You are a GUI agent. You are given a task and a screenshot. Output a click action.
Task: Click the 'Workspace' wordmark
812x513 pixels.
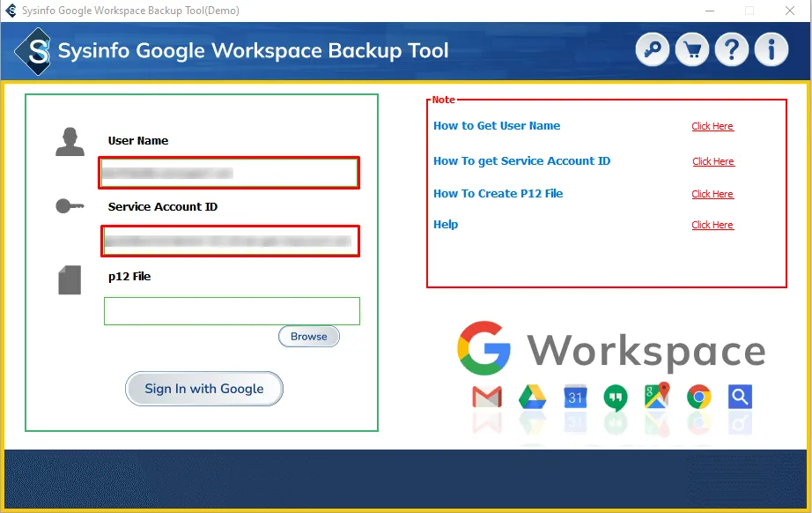(646, 352)
